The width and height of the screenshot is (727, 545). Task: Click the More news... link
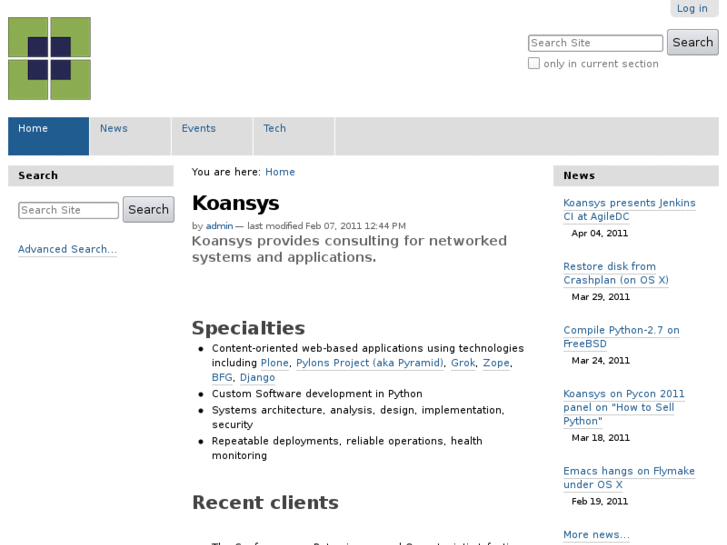coord(596,534)
